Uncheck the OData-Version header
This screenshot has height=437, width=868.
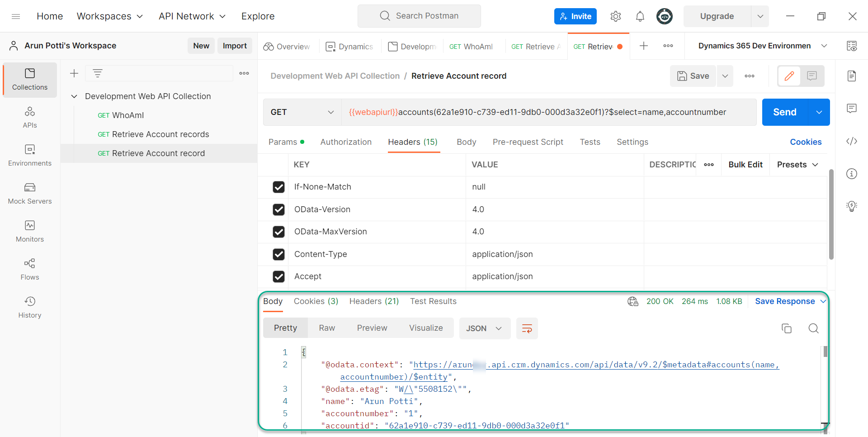pos(278,209)
